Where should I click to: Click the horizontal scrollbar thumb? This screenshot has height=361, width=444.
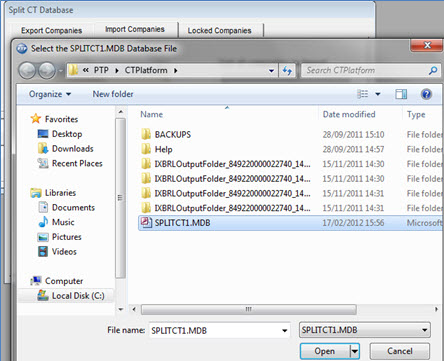[249, 309]
